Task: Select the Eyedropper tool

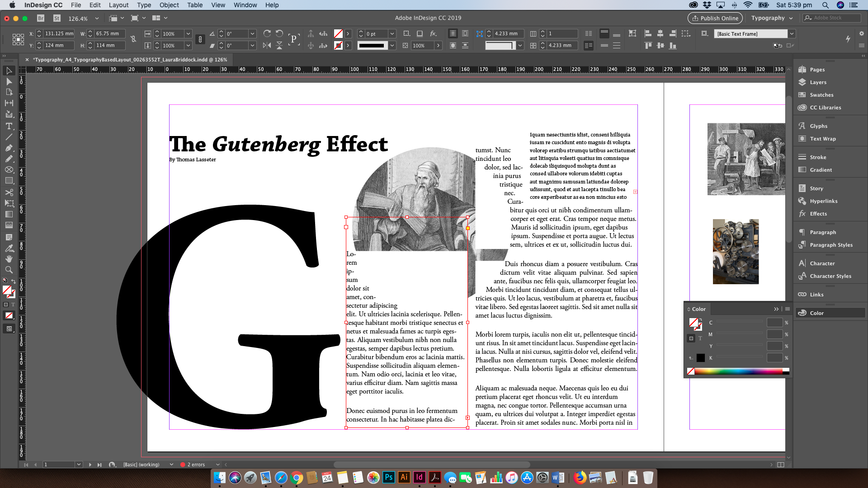Action: (x=9, y=248)
